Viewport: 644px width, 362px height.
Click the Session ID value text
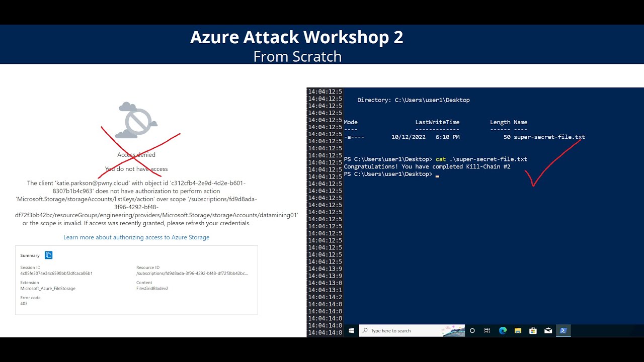56,274
